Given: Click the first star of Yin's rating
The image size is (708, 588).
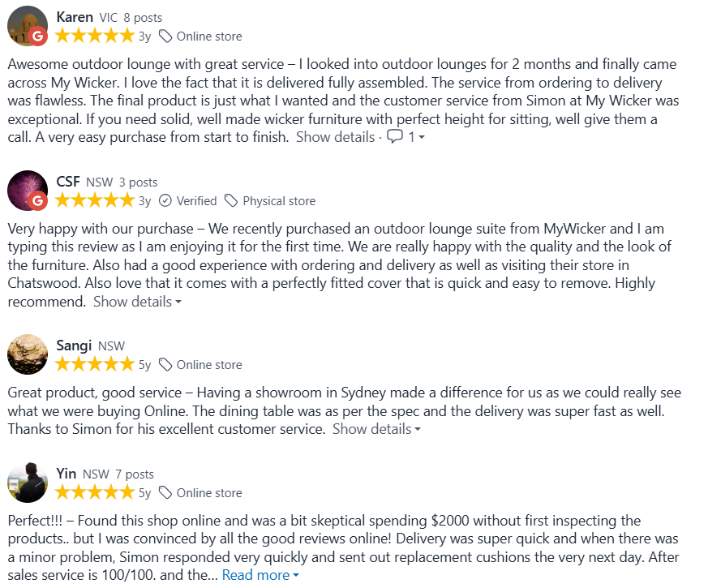Looking at the screenshot, I should coord(63,492).
